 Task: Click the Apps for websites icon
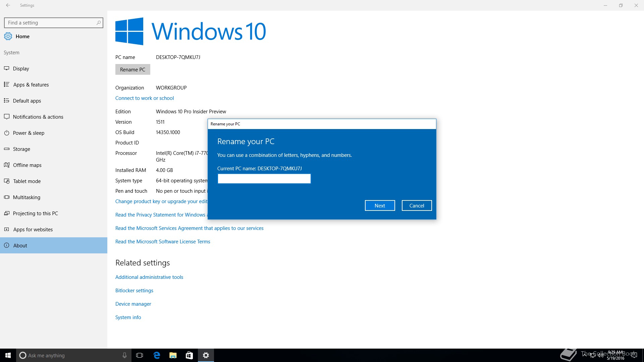coord(7,229)
